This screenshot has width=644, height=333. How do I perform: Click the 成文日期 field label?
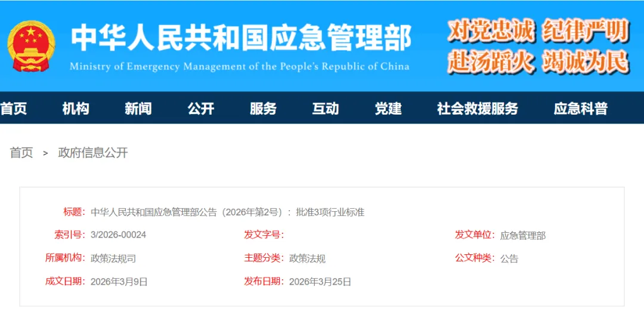click(x=65, y=282)
